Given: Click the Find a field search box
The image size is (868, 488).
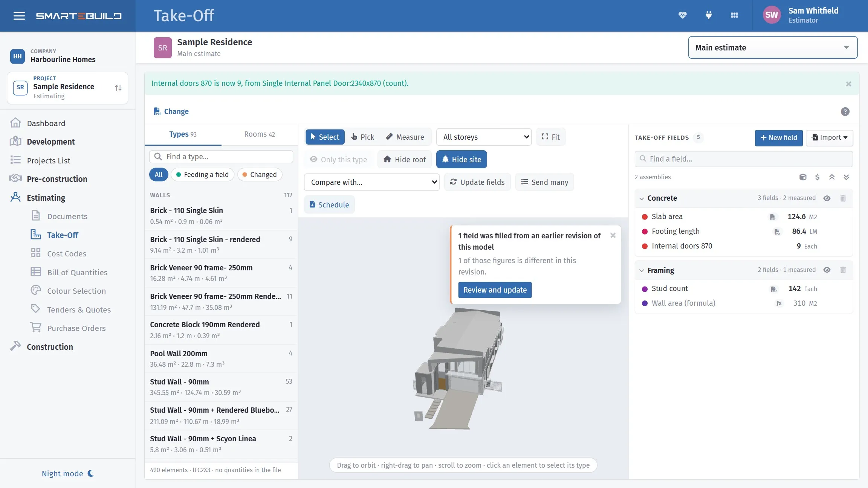Looking at the screenshot, I should pos(743,159).
